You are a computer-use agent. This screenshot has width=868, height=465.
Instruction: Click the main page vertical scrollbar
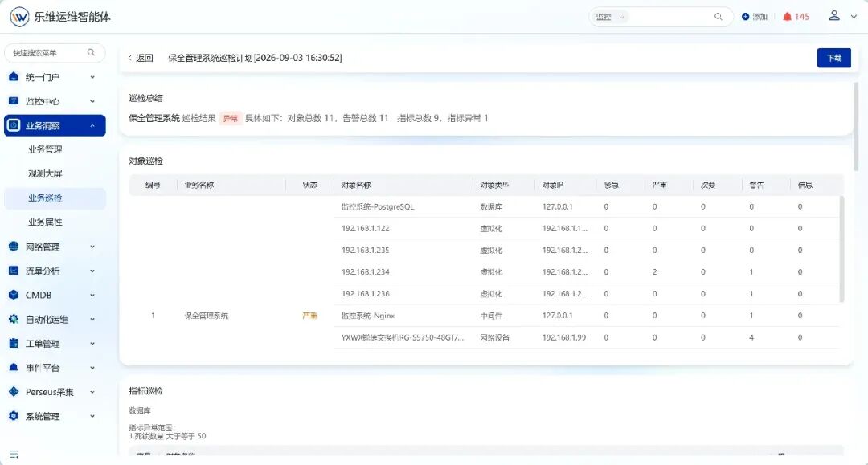(856, 127)
